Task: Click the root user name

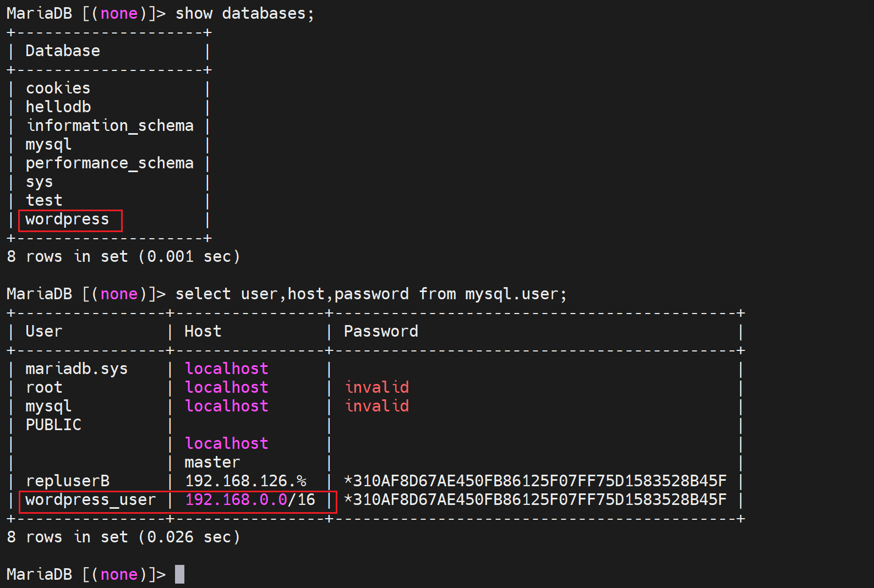Action: coord(44,387)
